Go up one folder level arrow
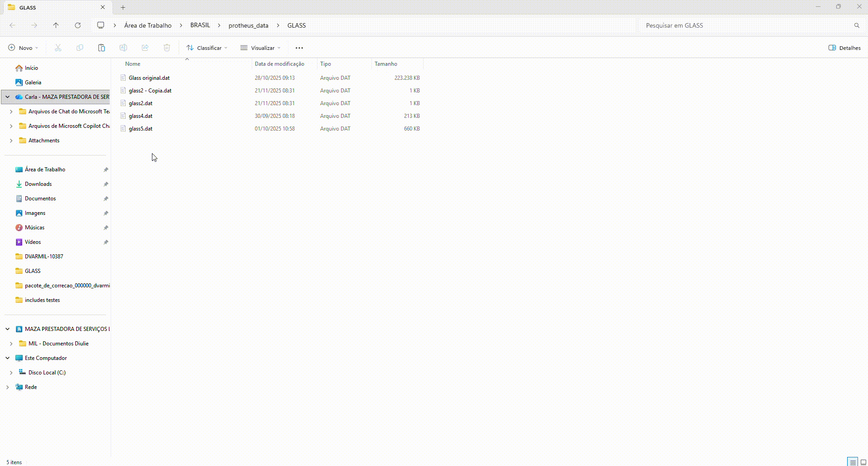This screenshot has width=868, height=466. (x=56, y=25)
